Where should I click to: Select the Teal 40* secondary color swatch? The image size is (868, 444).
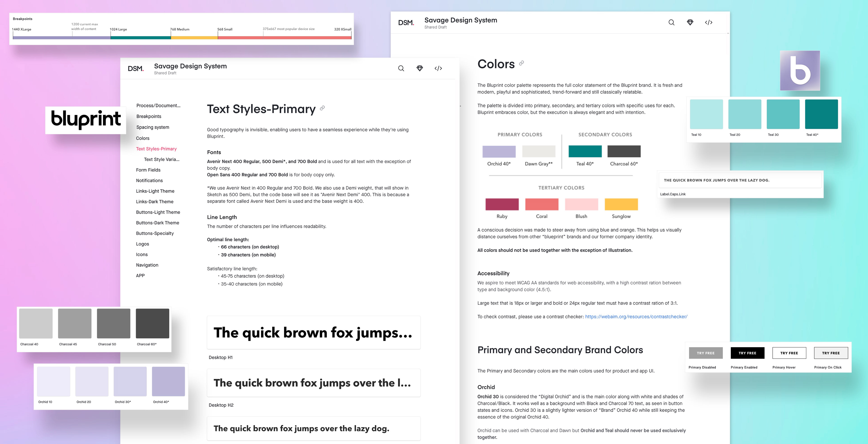pos(585,152)
